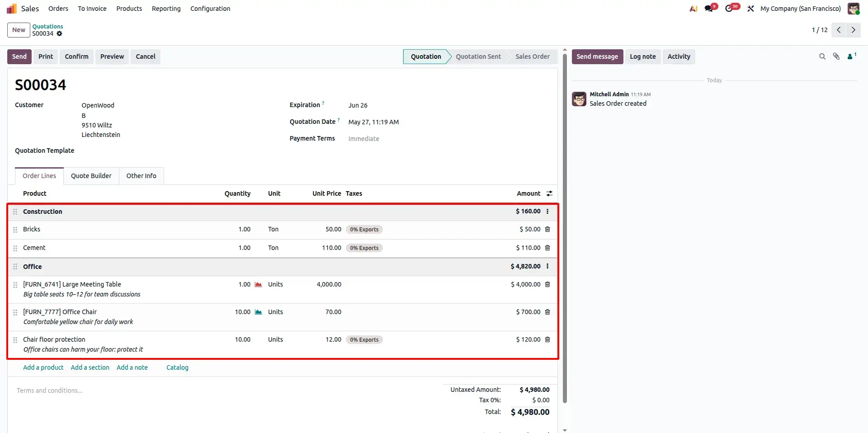The width and height of the screenshot is (868, 433).
Task: Click the OpenWood customer field
Action: [98, 105]
